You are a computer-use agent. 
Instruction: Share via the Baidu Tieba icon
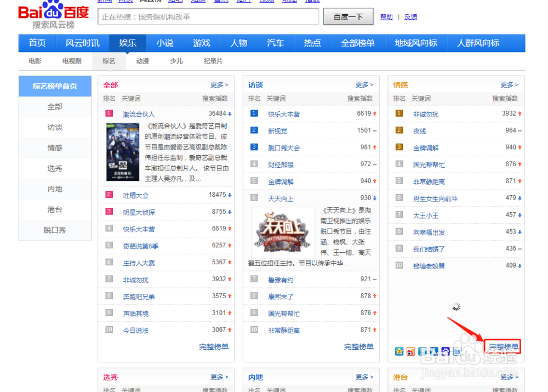point(457,351)
